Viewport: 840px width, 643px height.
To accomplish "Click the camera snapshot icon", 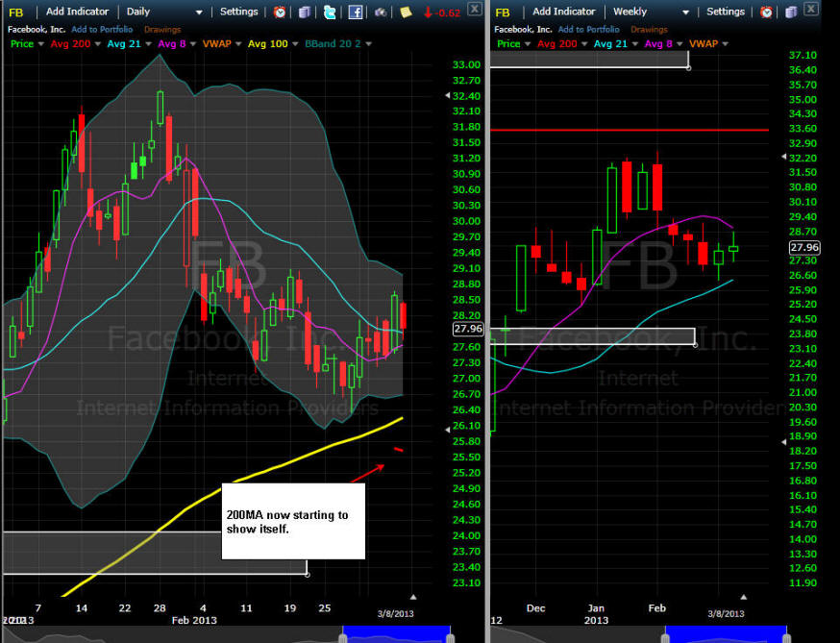I will click(x=381, y=12).
